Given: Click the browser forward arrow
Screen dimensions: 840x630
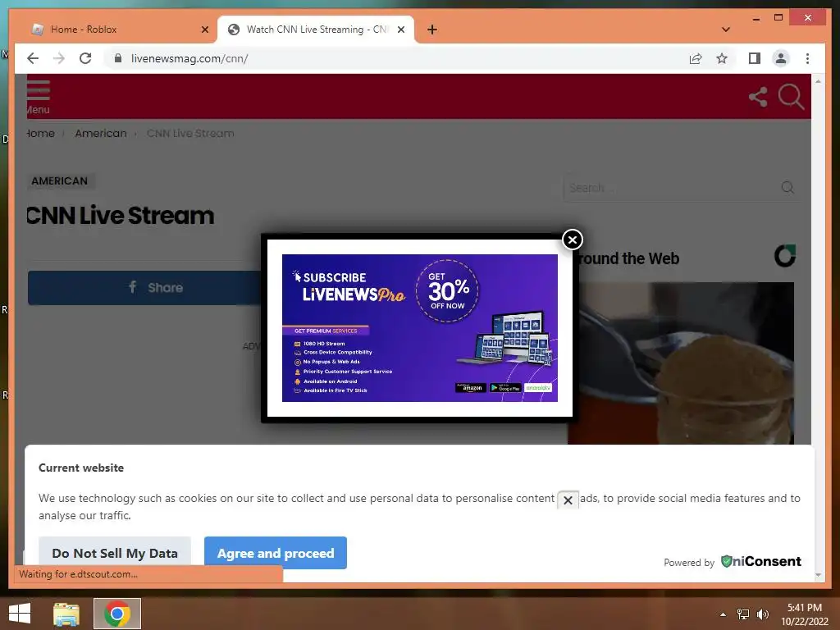Looking at the screenshot, I should coord(59,58).
